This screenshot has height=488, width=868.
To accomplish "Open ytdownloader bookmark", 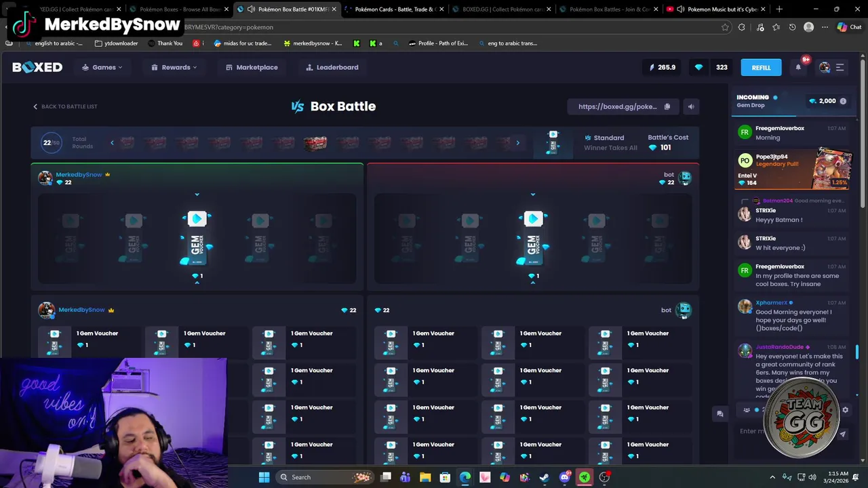I will 116,43.
